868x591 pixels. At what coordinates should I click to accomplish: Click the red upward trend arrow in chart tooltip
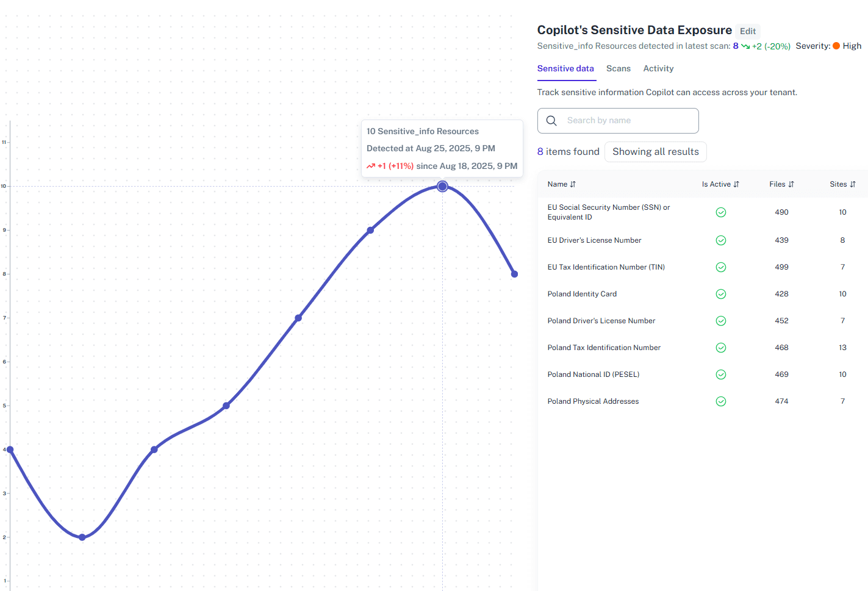(371, 165)
